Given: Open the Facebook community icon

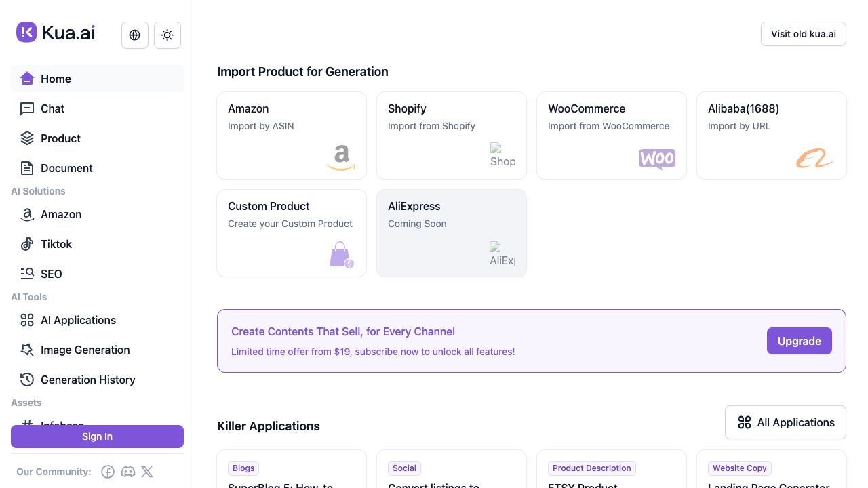Looking at the screenshot, I should [x=108, y=472].
